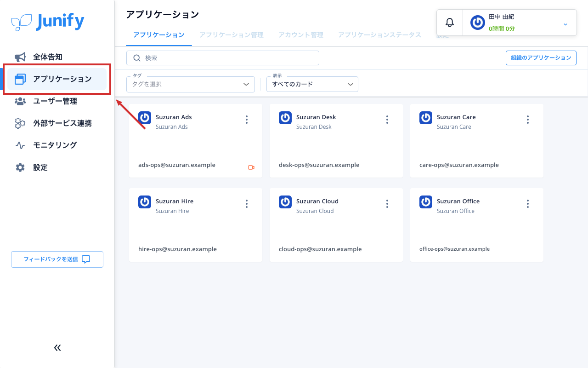Click the ads-ops@suzuran.example account text
The height and width of the screenshot is (368, 588).
pos(177,165)
